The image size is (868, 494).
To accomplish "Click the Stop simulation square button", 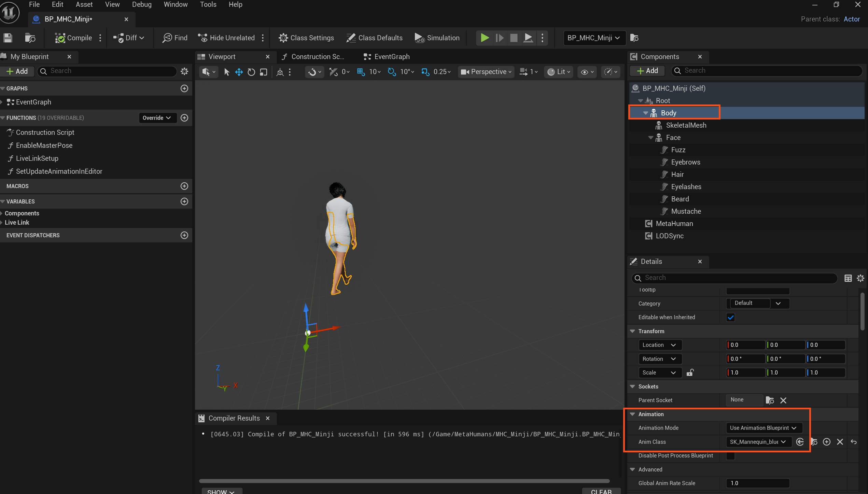I will [x=514, y=38].
